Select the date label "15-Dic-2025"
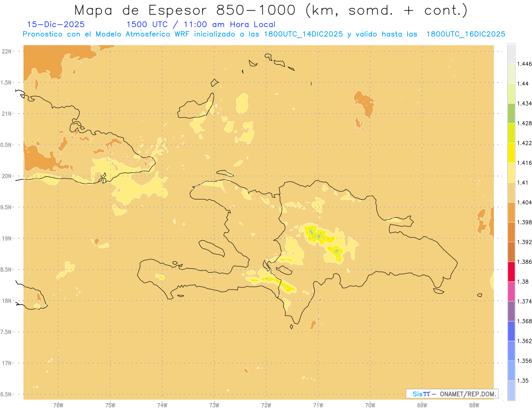The width and height of the screenshot is (532, 411). [x=56, y=24]
